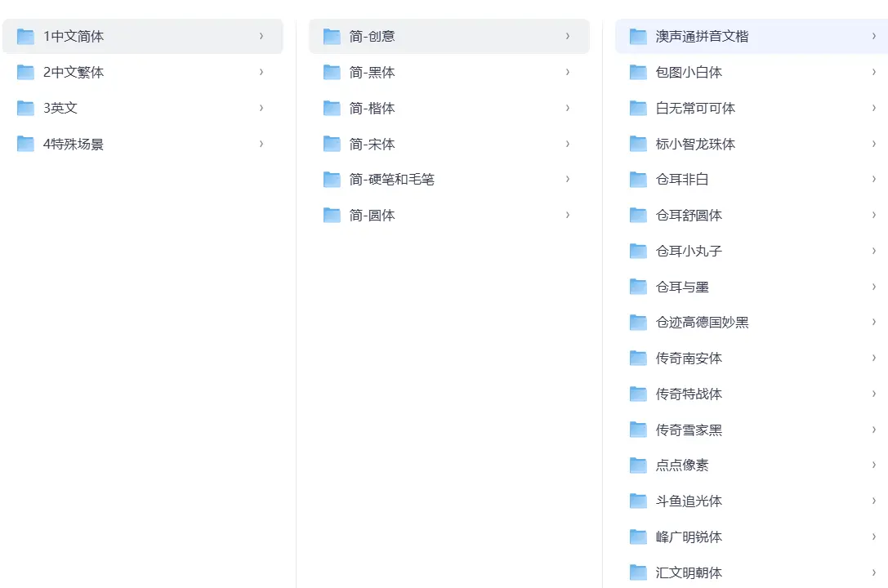Screen dimensions: 888x588
Task: Select the 峰广明锐体 folder
Action: coord(690,537)
